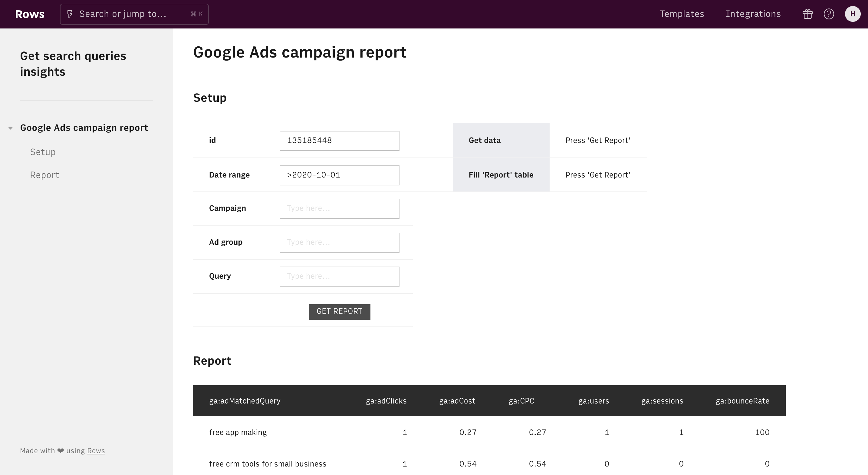
Task: Select Google Ads campaign report in sidebar
Action: 84,128
